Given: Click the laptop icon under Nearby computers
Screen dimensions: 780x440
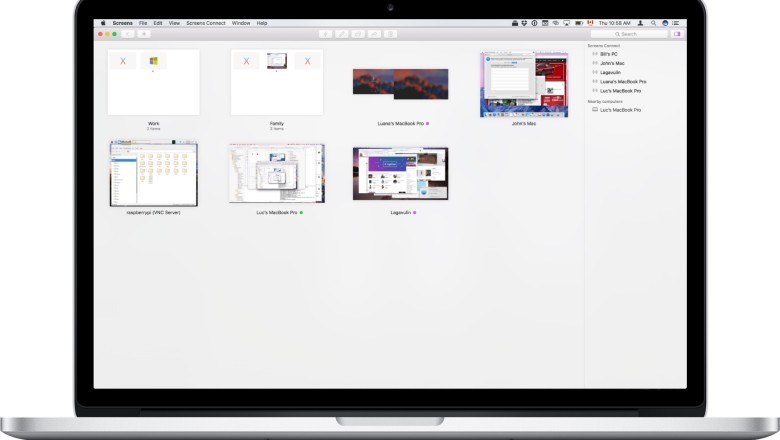Looking at the screenshot, I should (595, 110).
